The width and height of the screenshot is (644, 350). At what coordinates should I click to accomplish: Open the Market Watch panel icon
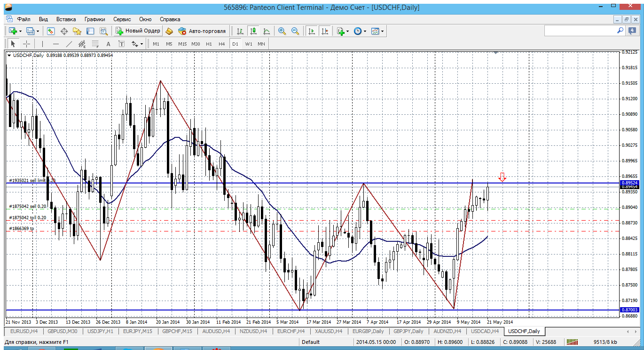51,31
